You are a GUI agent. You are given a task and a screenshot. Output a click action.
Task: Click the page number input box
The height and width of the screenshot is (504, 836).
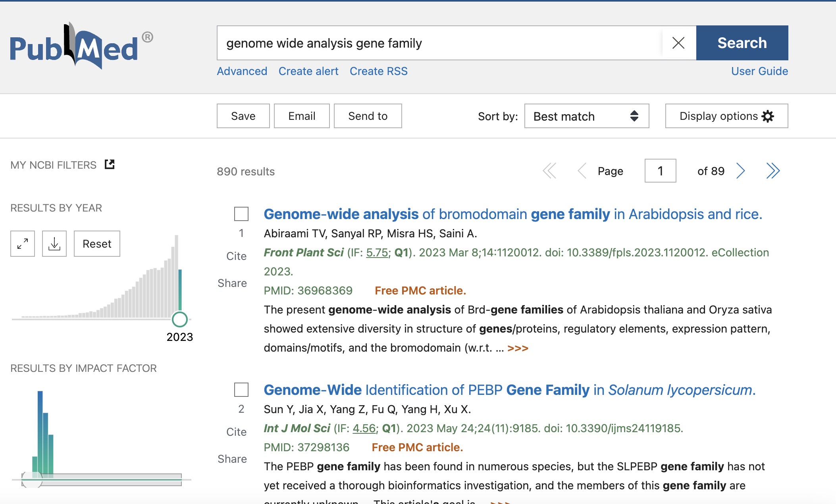point(661,171)
